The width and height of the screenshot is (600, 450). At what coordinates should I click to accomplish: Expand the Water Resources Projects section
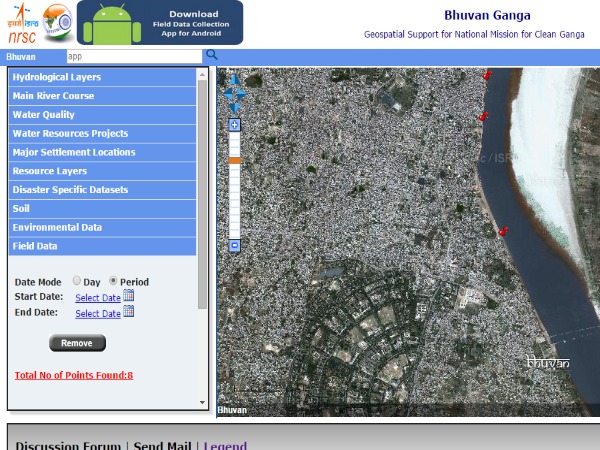tap(102, 133)
